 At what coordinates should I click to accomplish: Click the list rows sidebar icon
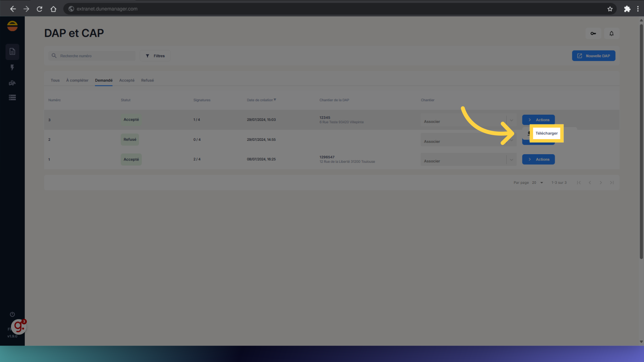12,98
